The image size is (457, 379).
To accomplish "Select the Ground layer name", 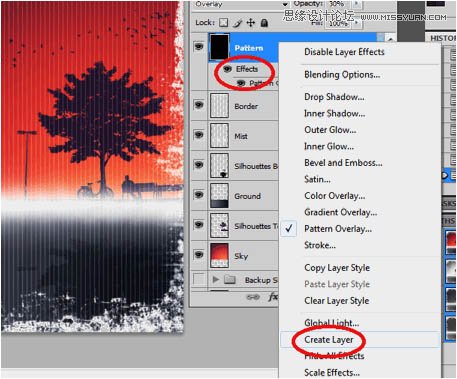I will 247,196.
